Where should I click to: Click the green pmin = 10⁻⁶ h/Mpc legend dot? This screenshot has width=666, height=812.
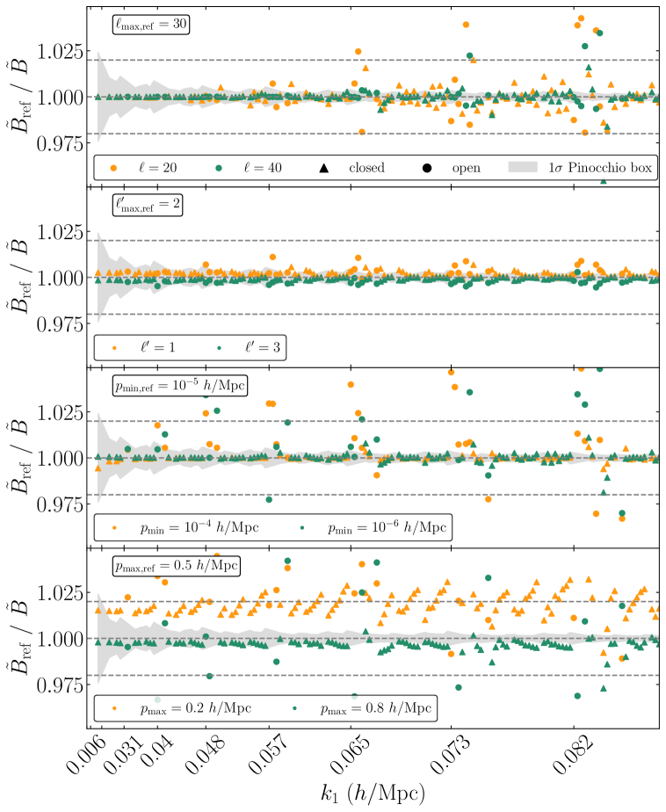pos(302,527)
